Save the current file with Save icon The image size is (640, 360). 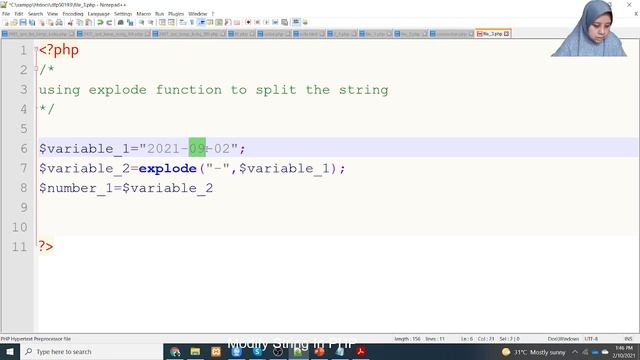23,22
